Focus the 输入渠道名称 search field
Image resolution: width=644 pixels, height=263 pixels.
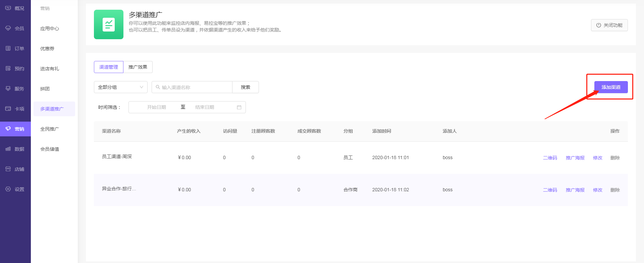[192, 87]
